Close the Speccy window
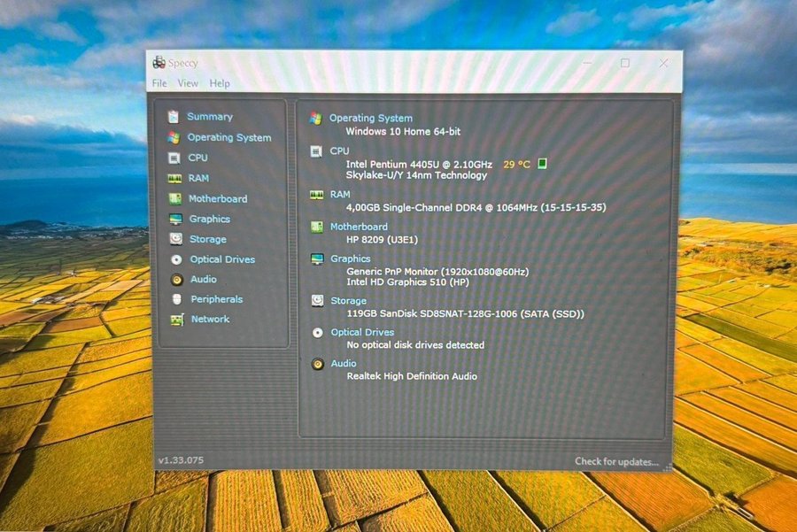Screen dimensions: 797x532 click(x=663, y=63)
